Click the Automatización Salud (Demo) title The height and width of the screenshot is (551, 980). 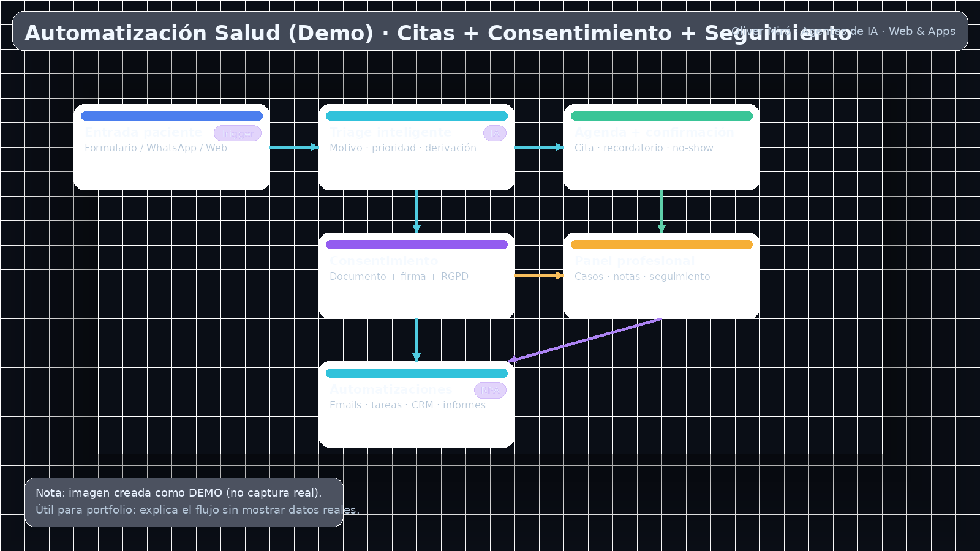click(x=436, y=34)
